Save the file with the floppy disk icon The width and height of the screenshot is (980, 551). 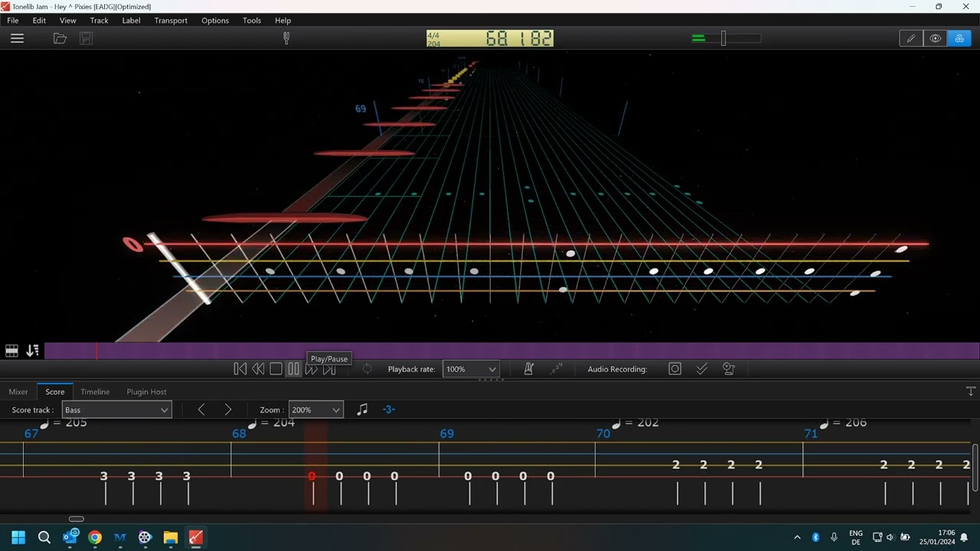click(86, 38)
